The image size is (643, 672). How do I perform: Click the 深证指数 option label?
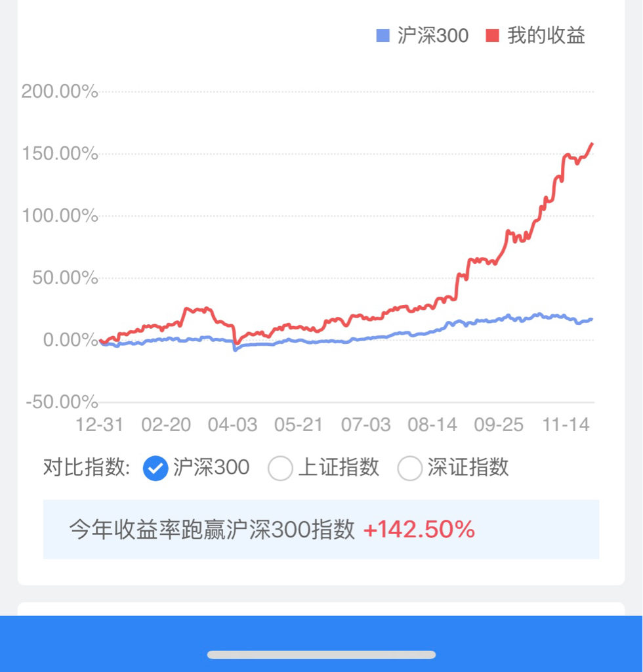click(x=468, y=467)
